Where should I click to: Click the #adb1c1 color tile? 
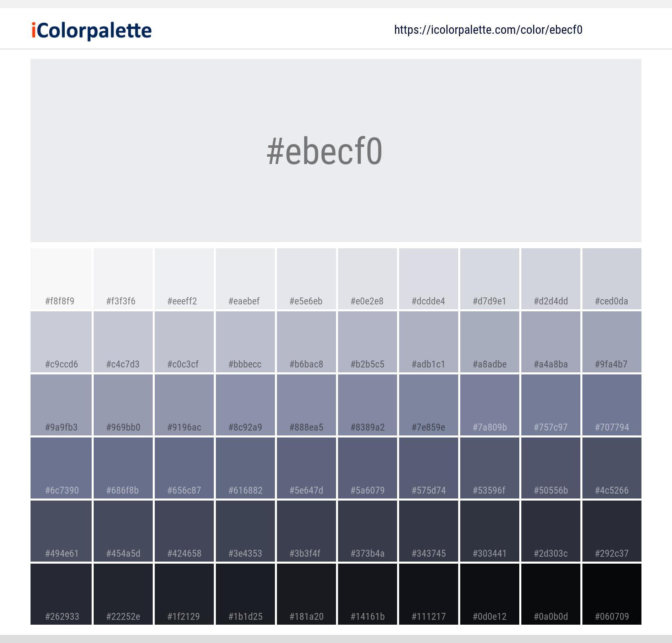point(428,342)
